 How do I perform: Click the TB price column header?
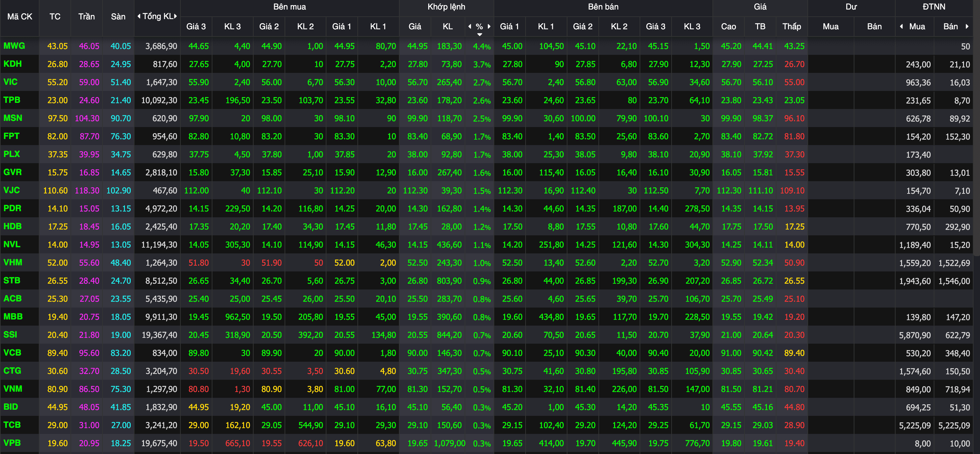point(760,26)
